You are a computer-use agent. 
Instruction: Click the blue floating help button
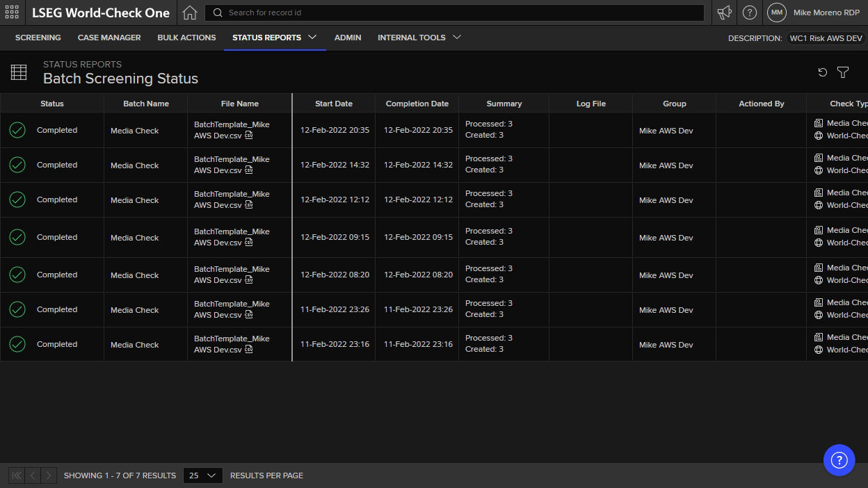coord(839,459)
